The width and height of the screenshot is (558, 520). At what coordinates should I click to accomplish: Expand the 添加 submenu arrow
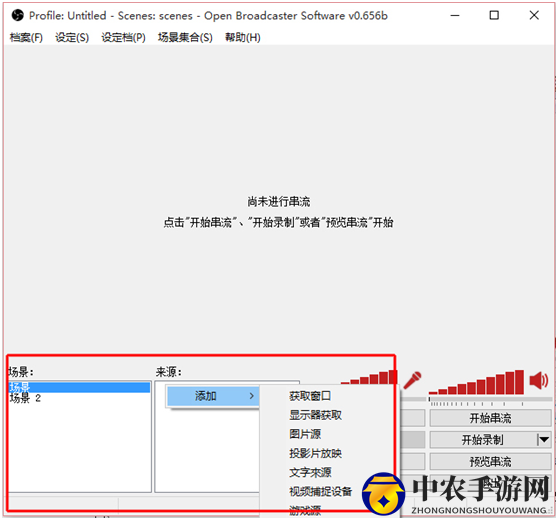pyautogui.click(x=252, y=396)
